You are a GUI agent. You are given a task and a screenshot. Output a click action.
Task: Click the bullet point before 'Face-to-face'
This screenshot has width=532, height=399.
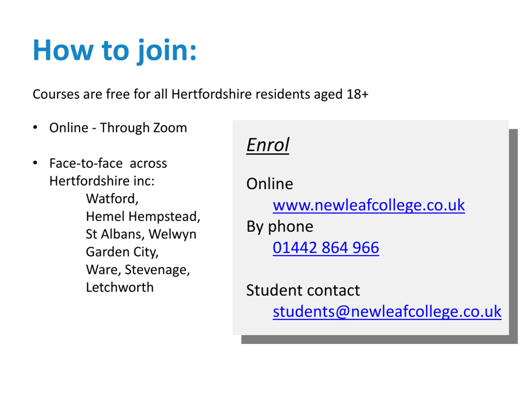coord(35,163)
